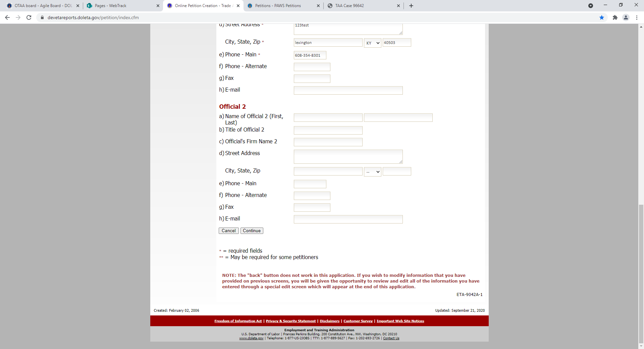Click the Official 2 E-mail field

[x=348, y=219]
